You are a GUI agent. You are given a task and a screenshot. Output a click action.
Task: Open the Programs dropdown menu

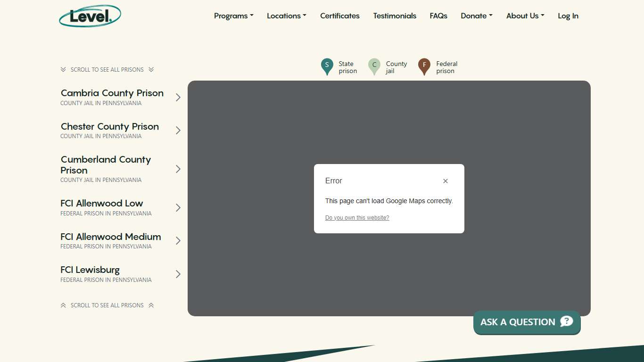click(x=233, y=16)
